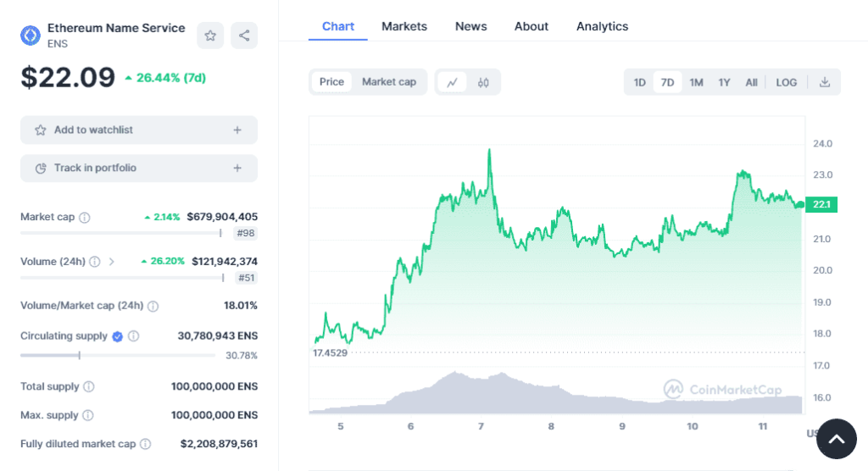Select the 1D time range
The image size is (868, 471).
point(639,82)
